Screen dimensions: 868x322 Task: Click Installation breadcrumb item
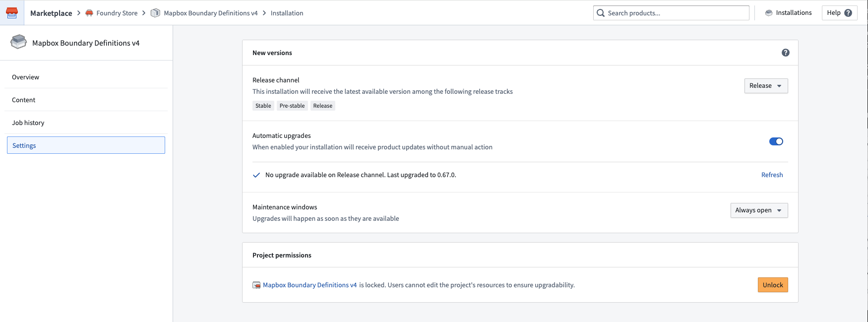click(x=287, y=13)
